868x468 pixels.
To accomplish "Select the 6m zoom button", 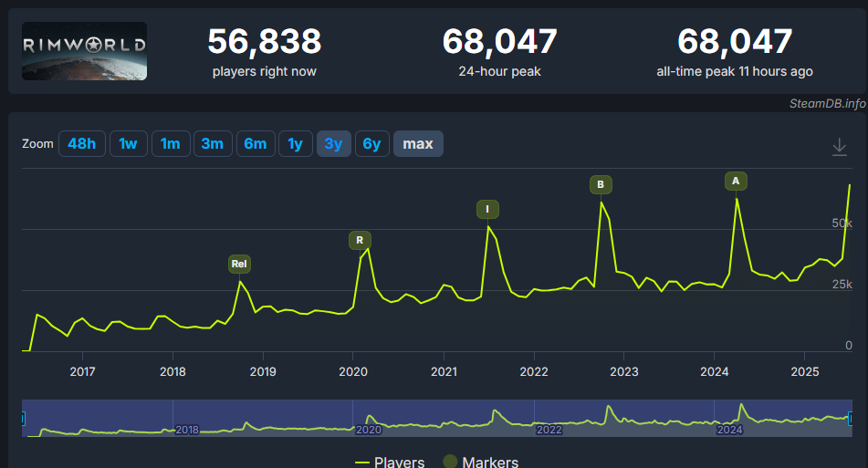I will tap(256, 144).
